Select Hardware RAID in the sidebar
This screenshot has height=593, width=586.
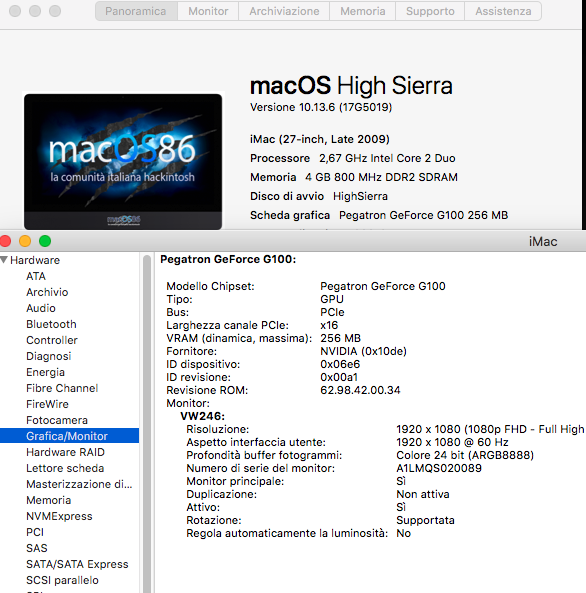click(65, 452)
